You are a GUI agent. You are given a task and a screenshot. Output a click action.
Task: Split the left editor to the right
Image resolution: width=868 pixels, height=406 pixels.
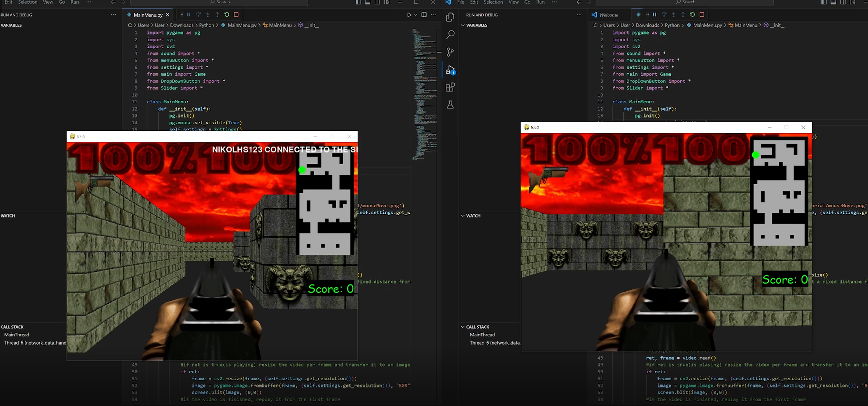point(424,15)
